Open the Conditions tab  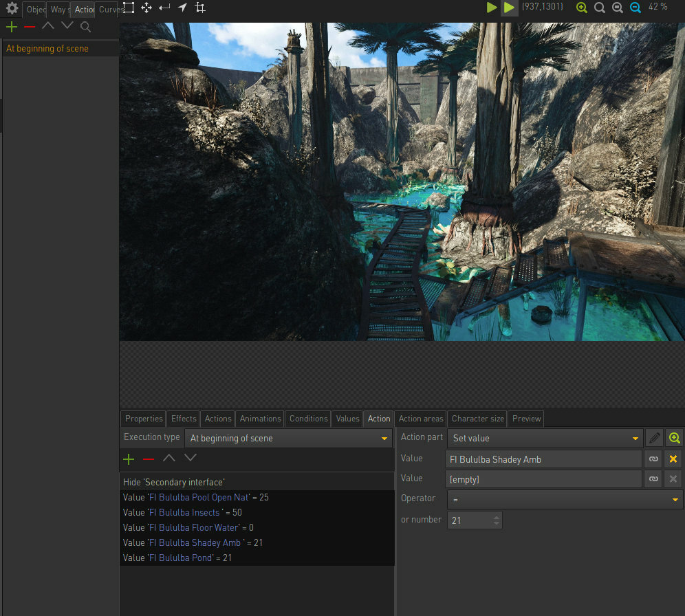(308, 419)
